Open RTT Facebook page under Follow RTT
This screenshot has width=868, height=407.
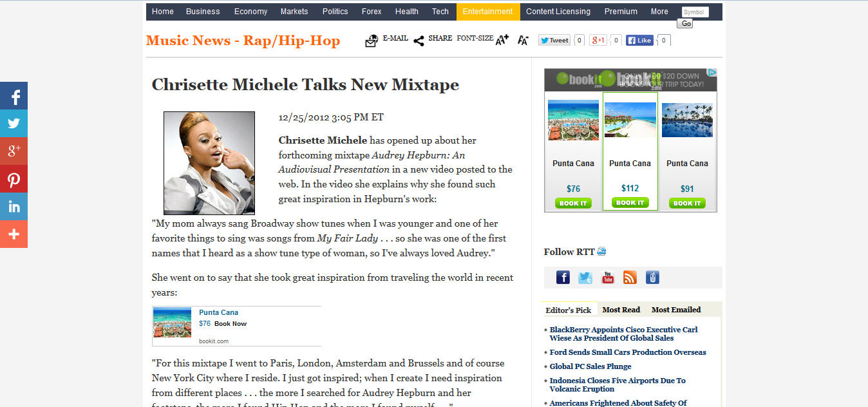pyautogui.click(x=563, y=278)
